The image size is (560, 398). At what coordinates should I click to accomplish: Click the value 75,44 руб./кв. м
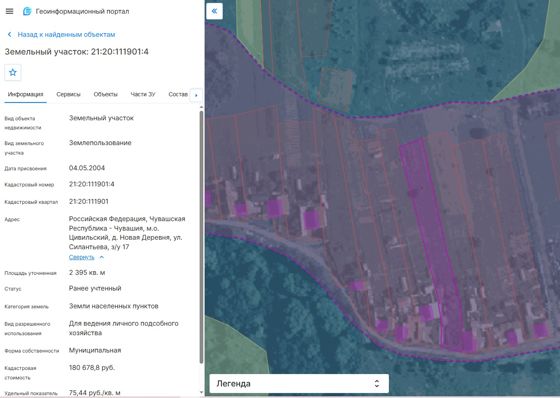(x=94, y=393)
